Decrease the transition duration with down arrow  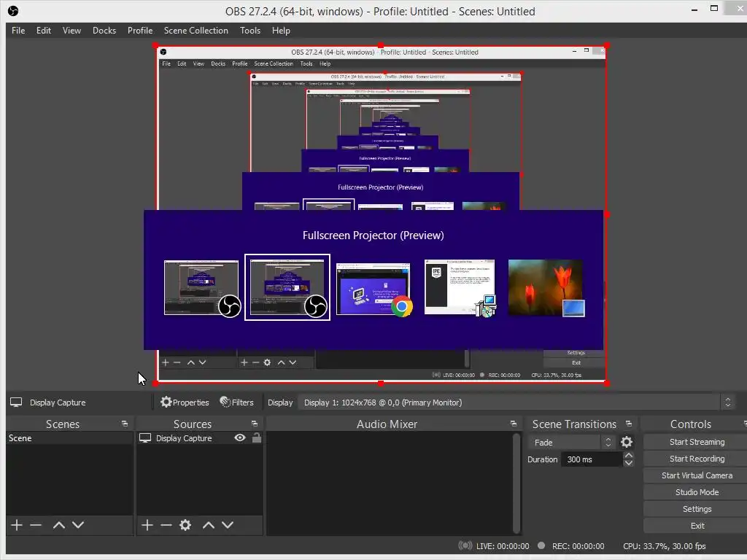pos(629,463)
